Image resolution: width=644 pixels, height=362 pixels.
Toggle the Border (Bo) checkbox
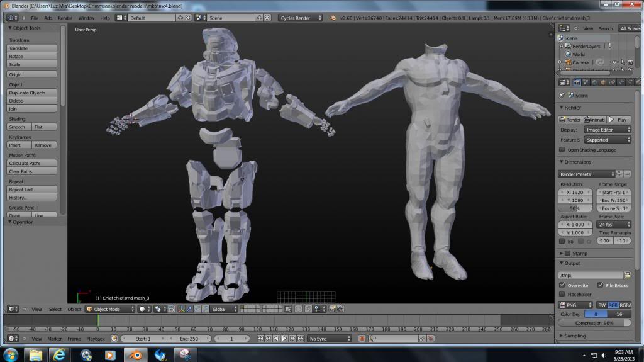pos(562,241)
